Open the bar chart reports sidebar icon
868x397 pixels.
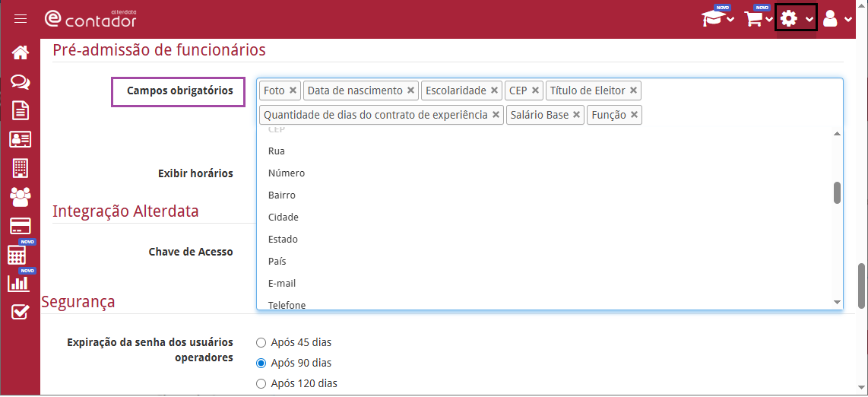(x=17, y=283)
